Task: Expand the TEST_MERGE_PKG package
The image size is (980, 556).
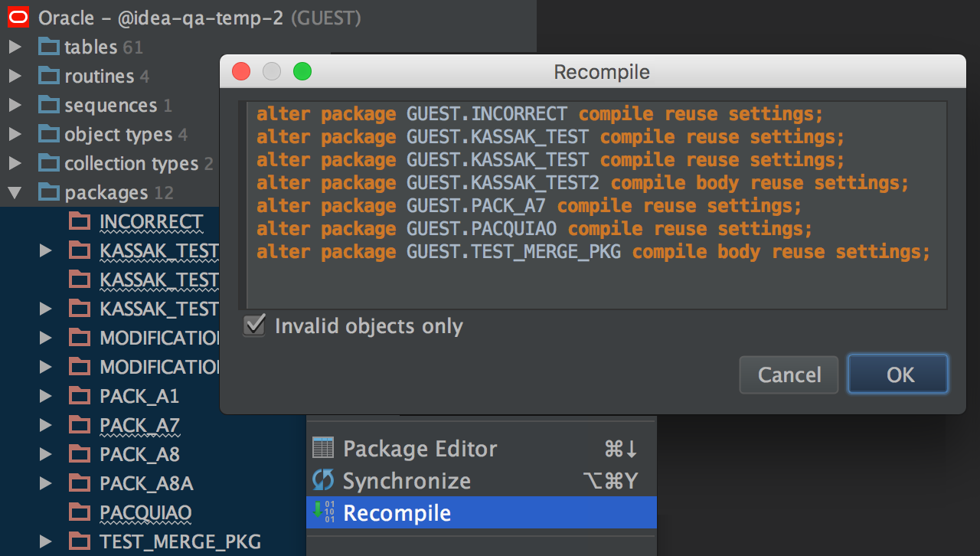Action: click(45, 541)
